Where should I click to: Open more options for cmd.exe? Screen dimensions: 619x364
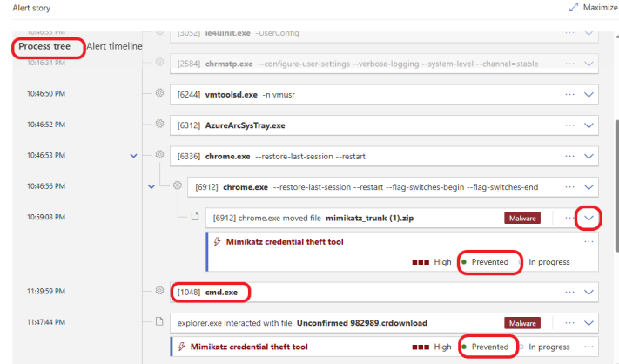[x=569, y=292]
